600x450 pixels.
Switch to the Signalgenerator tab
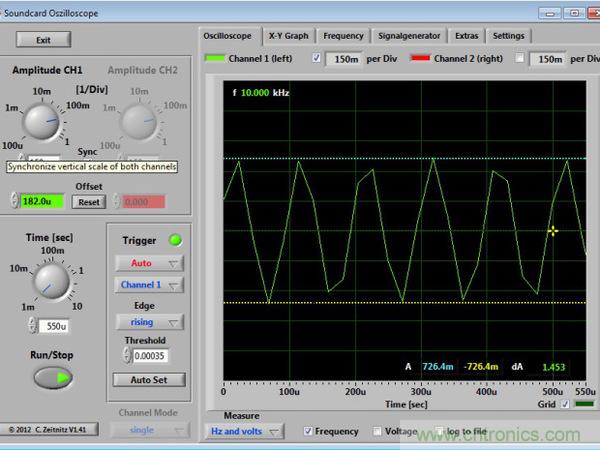tap(408, 35)
